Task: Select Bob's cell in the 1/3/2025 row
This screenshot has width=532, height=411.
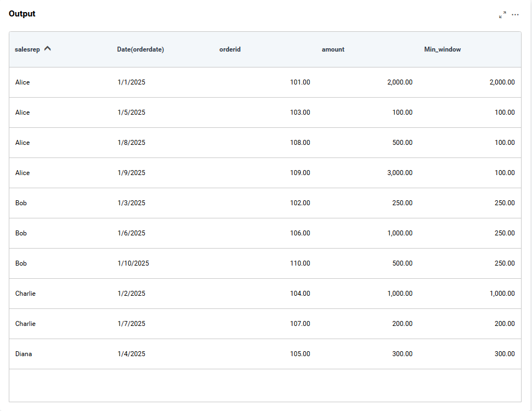Action: point(21,203)
